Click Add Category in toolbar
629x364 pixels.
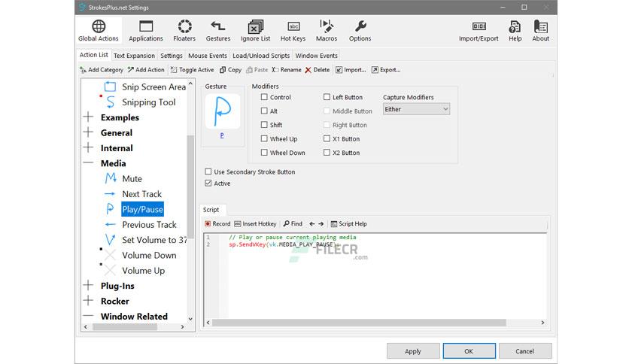(102, 70)
